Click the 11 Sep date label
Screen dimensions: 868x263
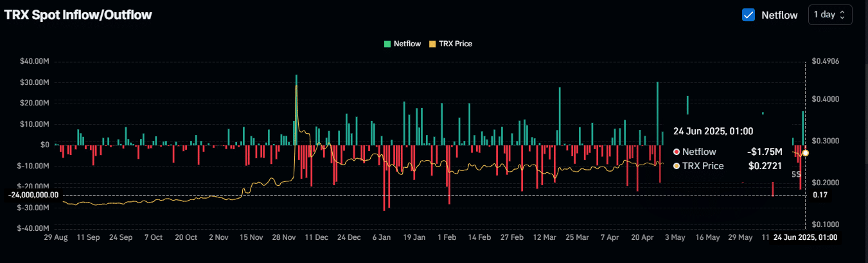(x=87, y=237)
